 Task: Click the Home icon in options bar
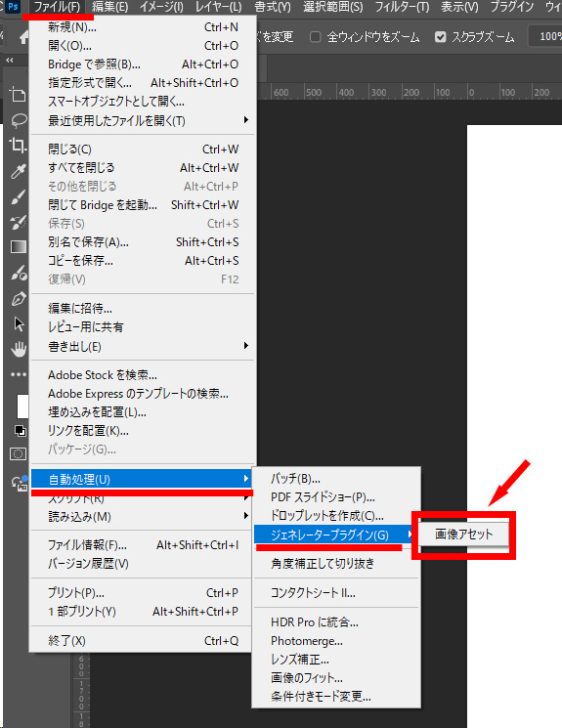[24, 37]
